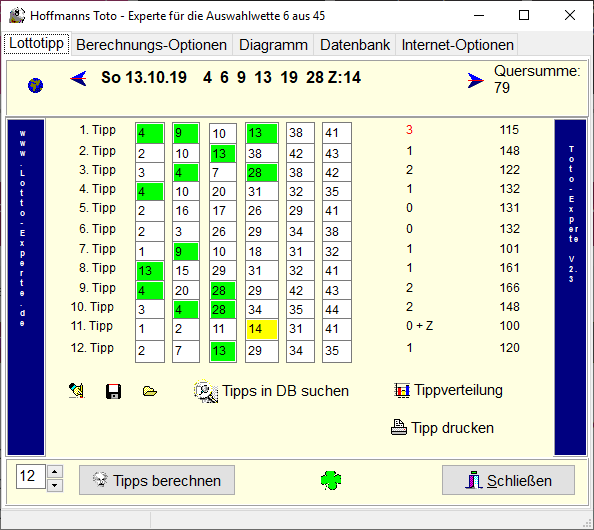Save tips with the floppy disk icon

(x=113, y=391)
